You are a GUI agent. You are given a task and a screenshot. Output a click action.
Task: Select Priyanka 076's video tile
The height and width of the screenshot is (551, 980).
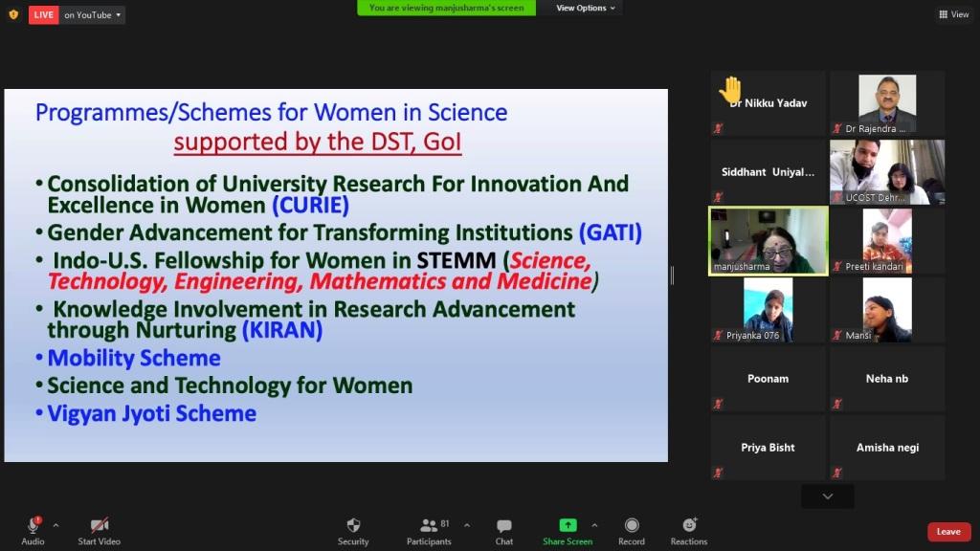pyautogui.click(x=768, y=309)
